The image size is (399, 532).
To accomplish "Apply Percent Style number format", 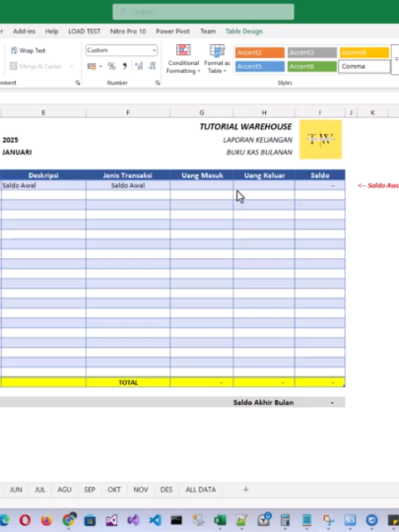I will click(111, 66).
